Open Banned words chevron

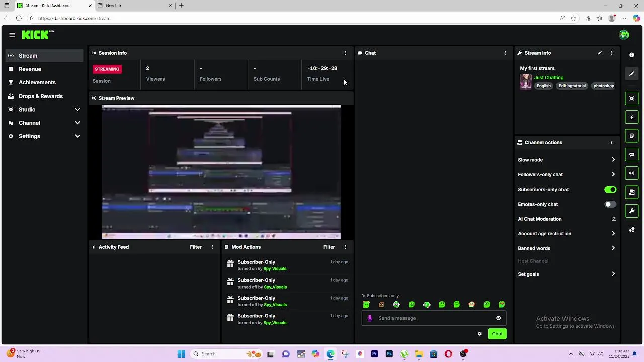click(613, 248)
